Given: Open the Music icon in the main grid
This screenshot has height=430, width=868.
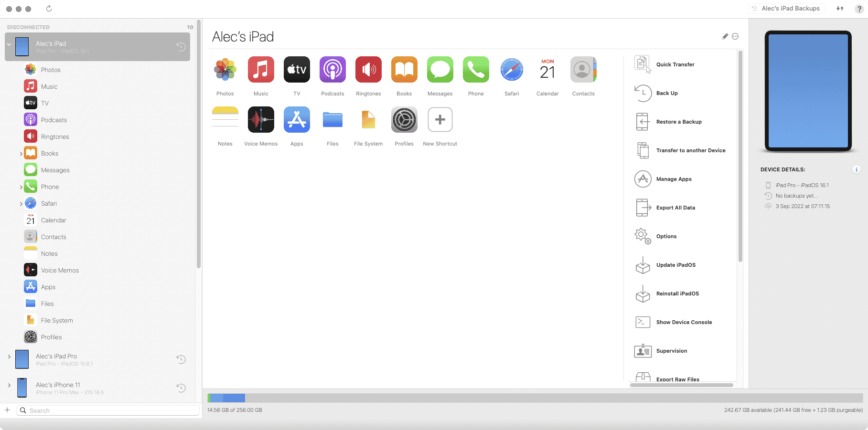Looking at the screenshot, I should (x=261, y=70).
